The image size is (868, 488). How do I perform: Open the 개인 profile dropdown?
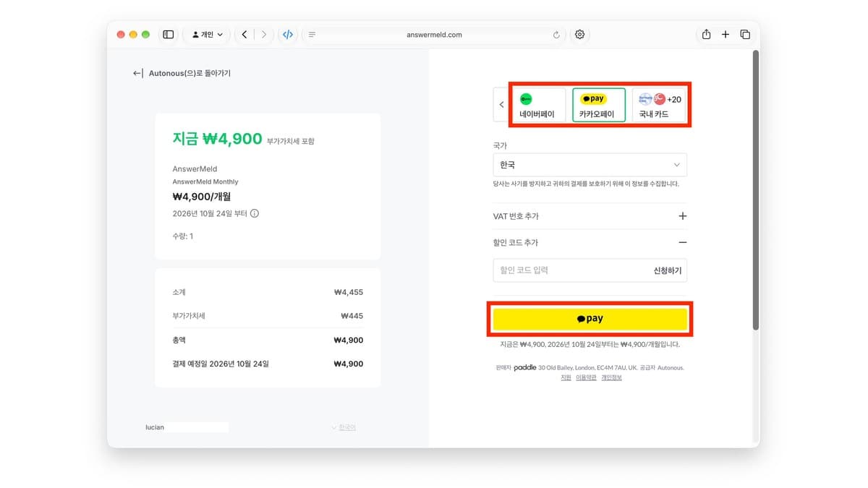point(208,34)
